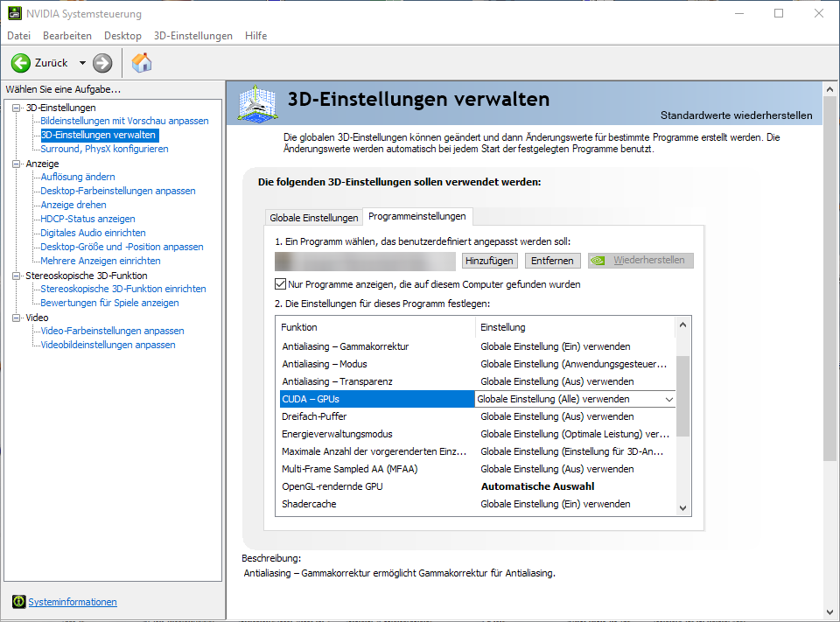Click the main page scrollbar thumb
The width and height of the screenshot is (840, 622).
[x=829, y=278]
